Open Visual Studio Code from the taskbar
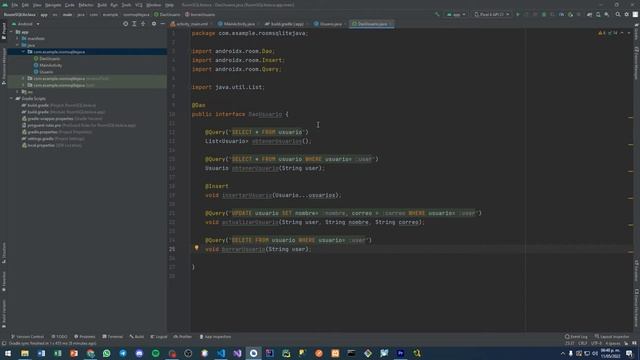Viewport: 640px width, 360px height. [x=221, y=353]
